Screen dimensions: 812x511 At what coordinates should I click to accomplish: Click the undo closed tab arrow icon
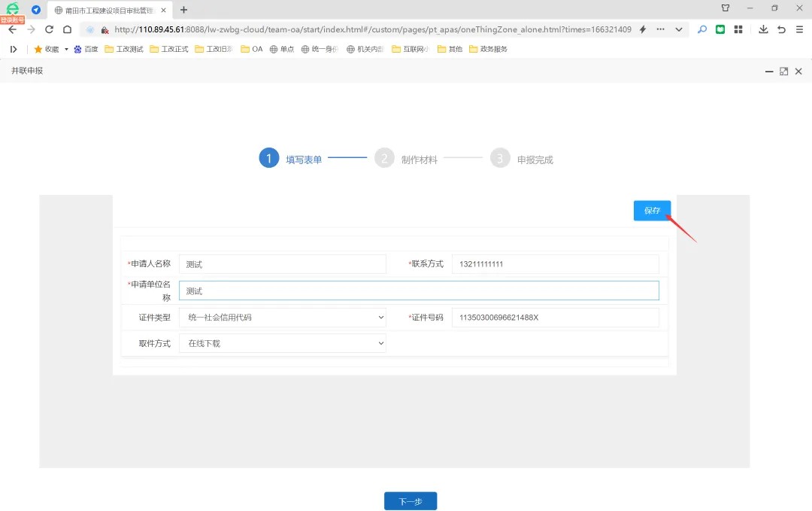click(781, 29)
